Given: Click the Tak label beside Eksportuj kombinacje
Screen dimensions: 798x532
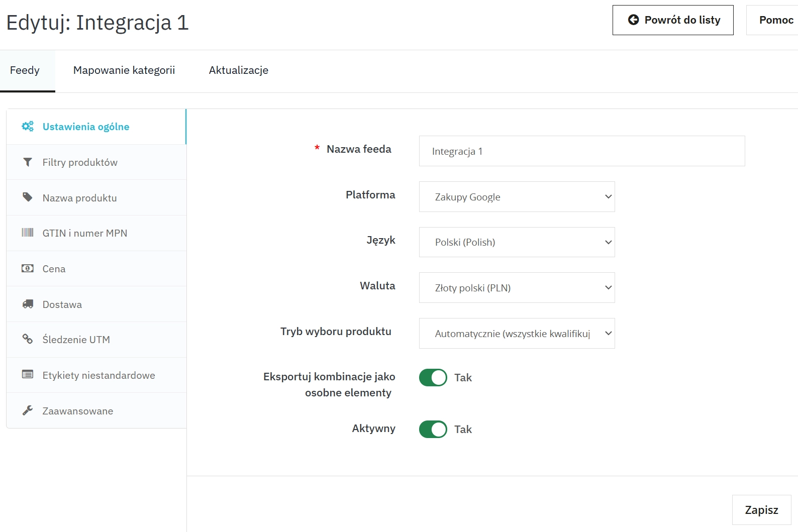Looking at the screenshot, I should click(x=463, y=378).
